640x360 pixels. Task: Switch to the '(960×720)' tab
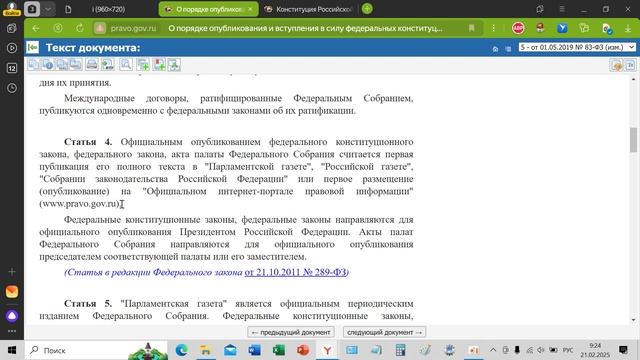coord(108,9)
